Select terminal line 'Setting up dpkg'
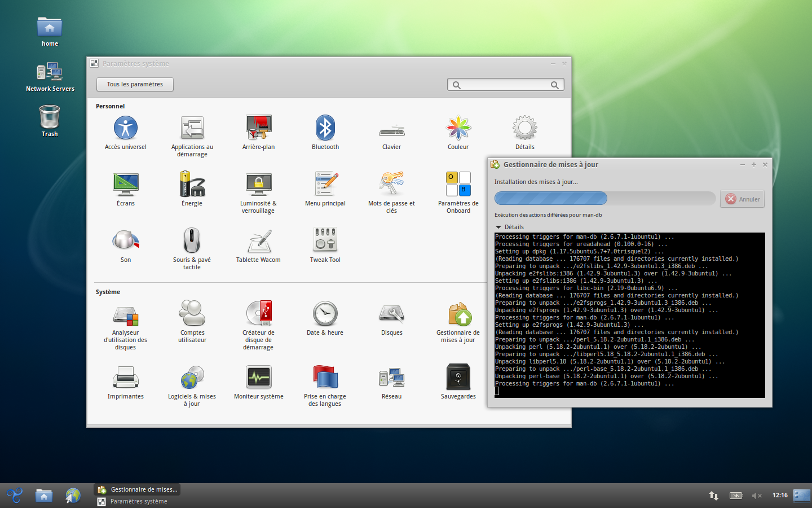The width and height of the screenshot is (812, 508). (x=580, y=252)
